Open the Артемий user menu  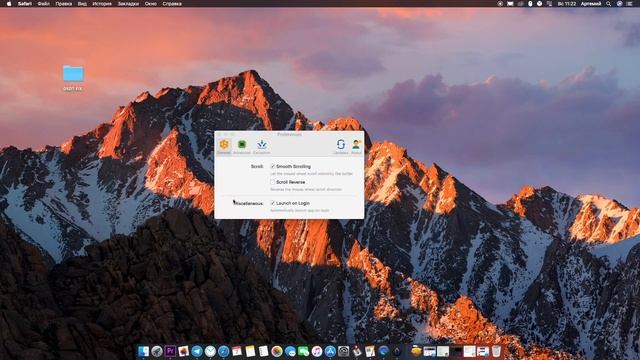point(591,4)
